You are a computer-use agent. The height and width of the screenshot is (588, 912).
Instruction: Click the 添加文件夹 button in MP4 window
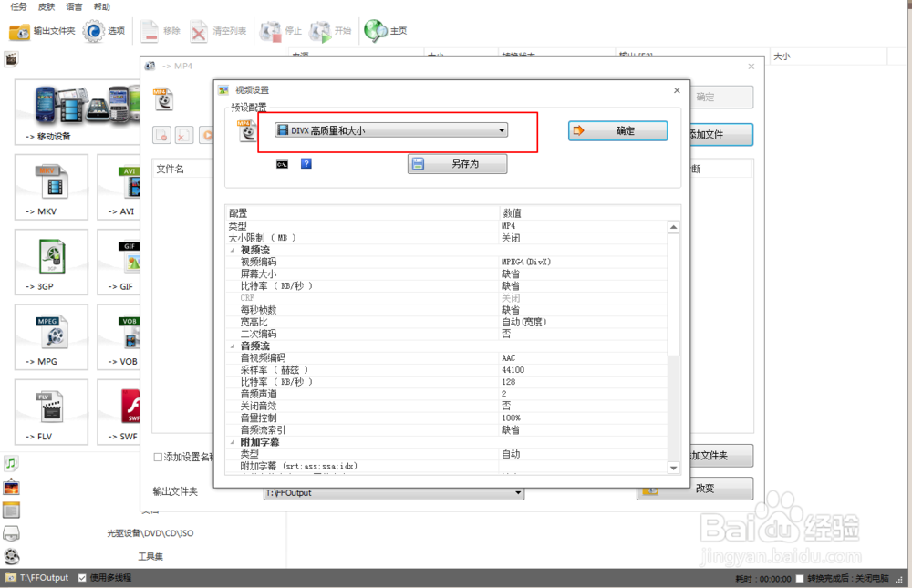(721, 456)
